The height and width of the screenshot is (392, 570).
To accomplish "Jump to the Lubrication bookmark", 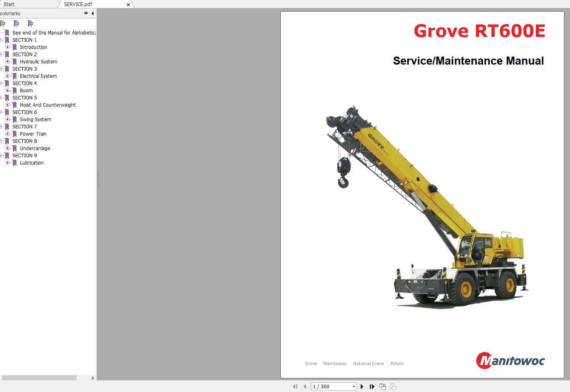I will tap(32, 162).
